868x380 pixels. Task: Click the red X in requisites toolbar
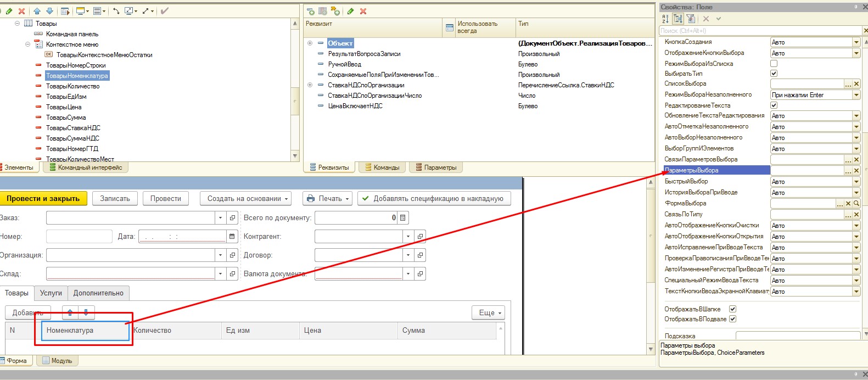[363, 11]
